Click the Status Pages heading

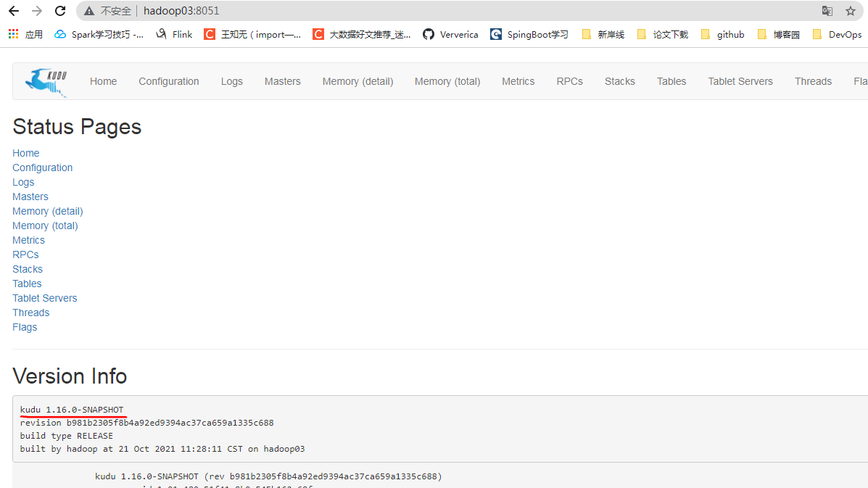(77, 127)
